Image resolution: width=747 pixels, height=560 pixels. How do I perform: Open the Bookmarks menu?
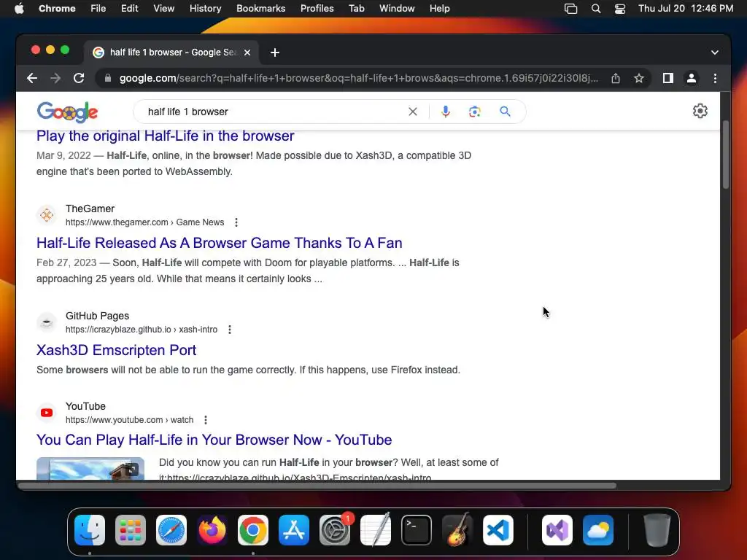(x=260, y=9)
